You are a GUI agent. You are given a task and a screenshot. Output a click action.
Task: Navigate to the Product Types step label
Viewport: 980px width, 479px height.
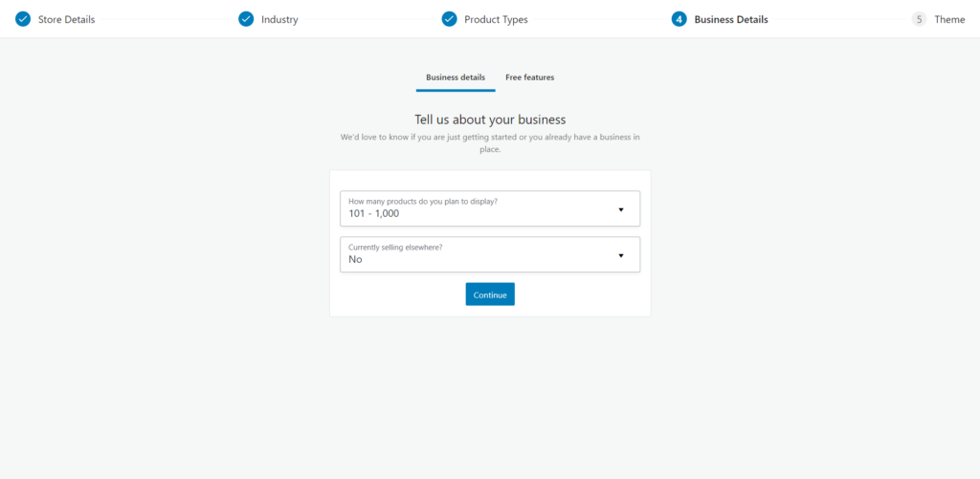click(496, 19)
